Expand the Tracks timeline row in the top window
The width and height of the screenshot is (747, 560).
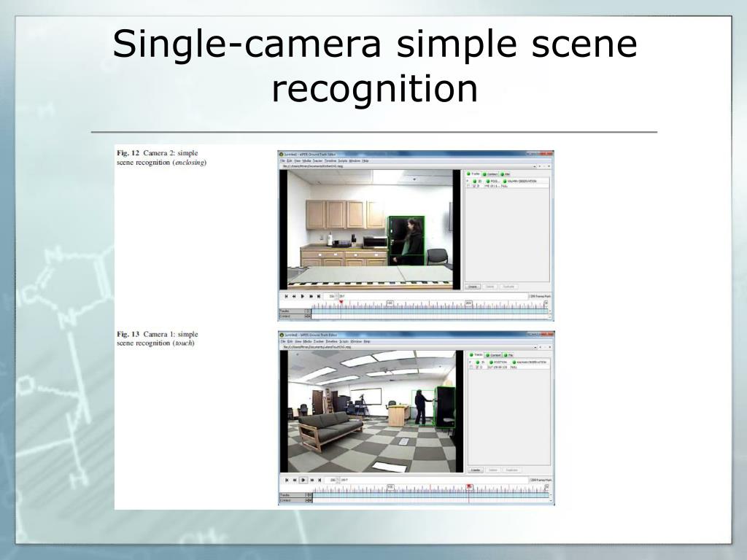click(x=308, y=311)
